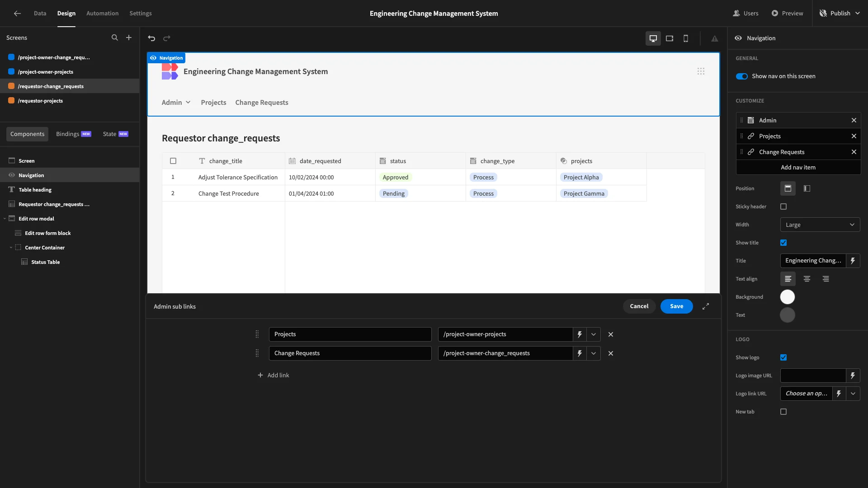Align title text center
The height and width of the screenshot is (488, 868).
coord(807,279)
